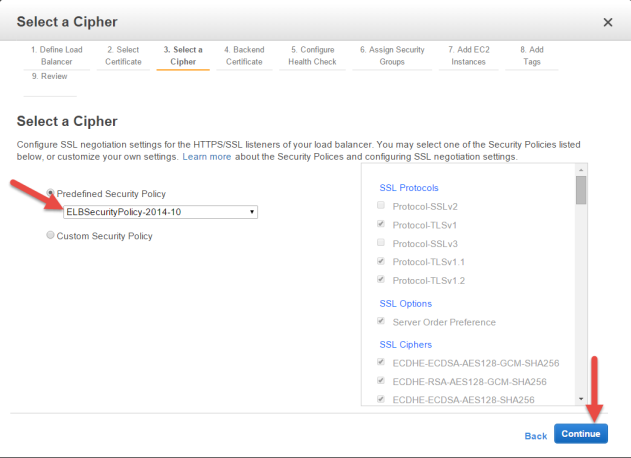Click the SSL Ciphers heading

(406, 345)
